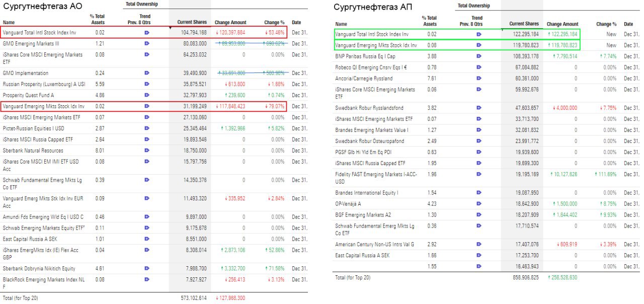644x304 pixels.
Task: Click АО table Date column header
Action: [296, 23]
